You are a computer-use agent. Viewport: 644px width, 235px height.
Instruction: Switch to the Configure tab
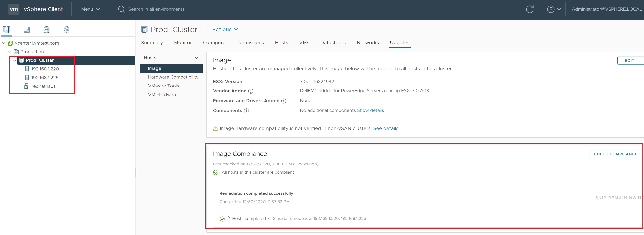(x=214, y=43)
